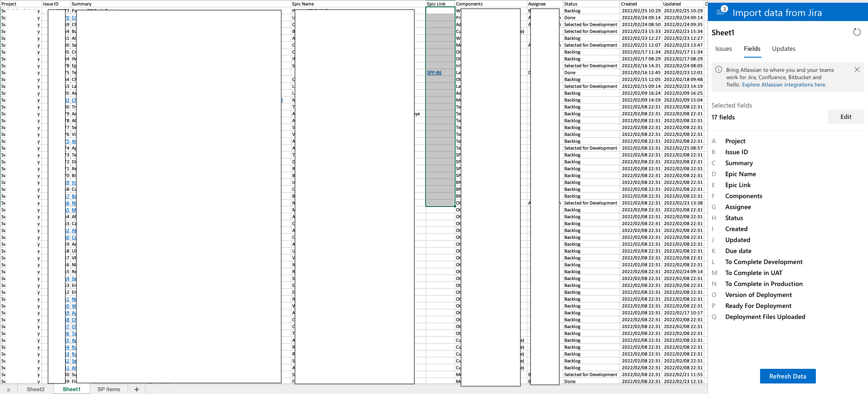868x394 pixels.
Task: Click the sheet navigation arrow
Action: (x=9, y=389)
